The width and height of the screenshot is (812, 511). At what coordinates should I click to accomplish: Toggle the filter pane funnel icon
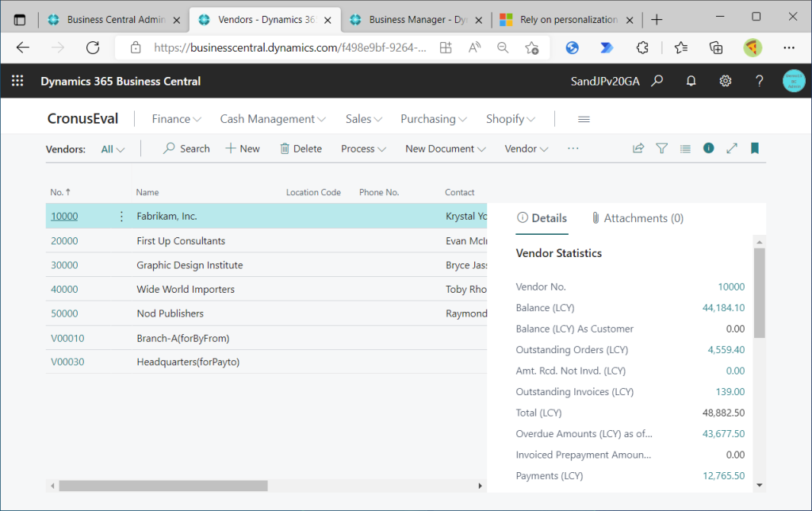click(x=662, y=148)
